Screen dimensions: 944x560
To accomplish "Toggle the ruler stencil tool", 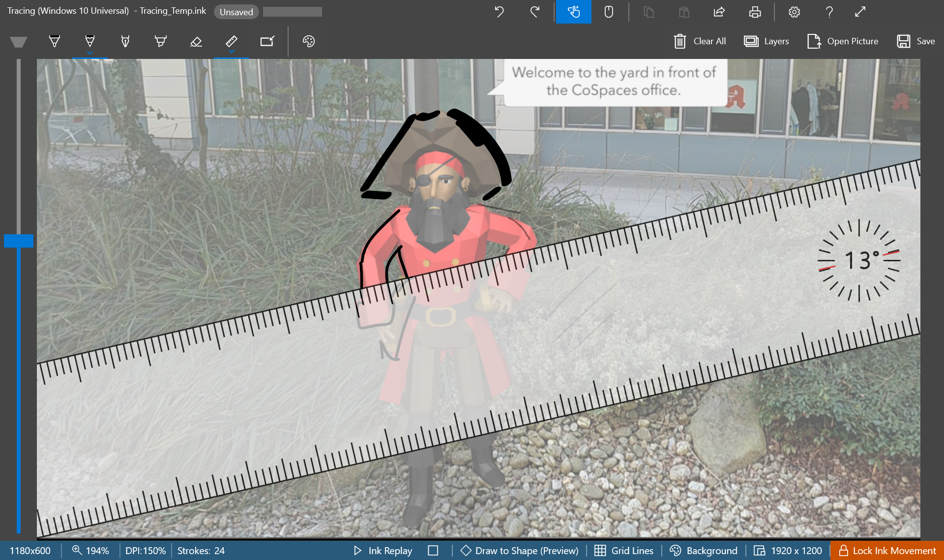I will [232, 40].
